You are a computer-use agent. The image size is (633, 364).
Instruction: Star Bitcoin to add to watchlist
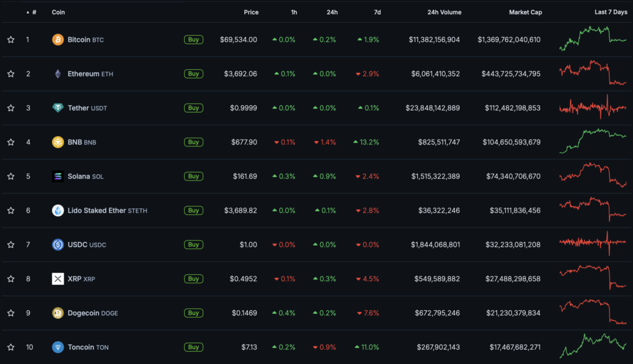click(x=11, y=40)
